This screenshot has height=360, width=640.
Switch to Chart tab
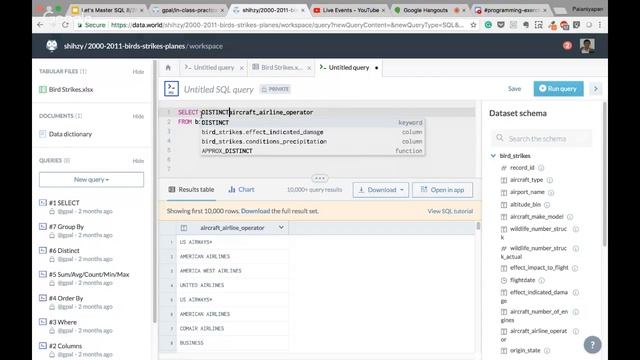point(242,189)
